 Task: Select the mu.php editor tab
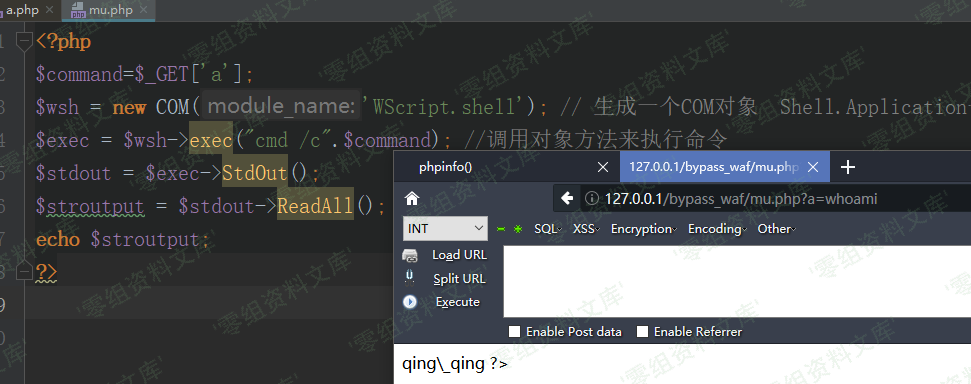tap(108, 11)
